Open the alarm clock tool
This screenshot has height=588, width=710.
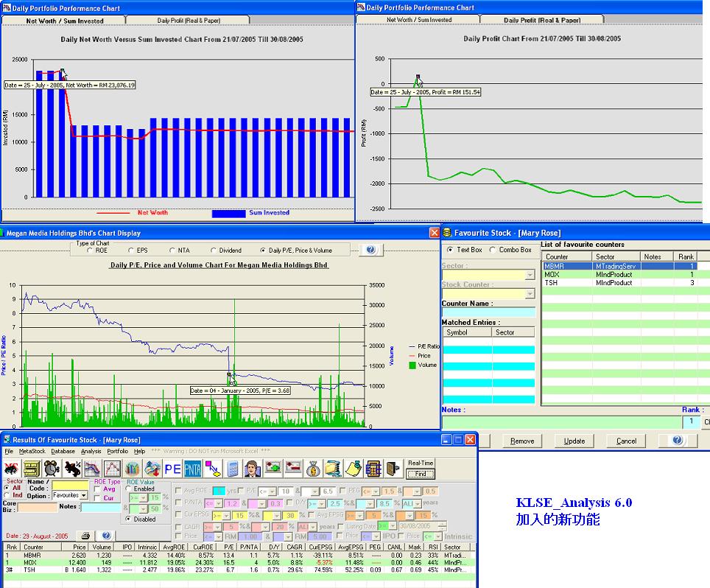(x=52, y=468)
